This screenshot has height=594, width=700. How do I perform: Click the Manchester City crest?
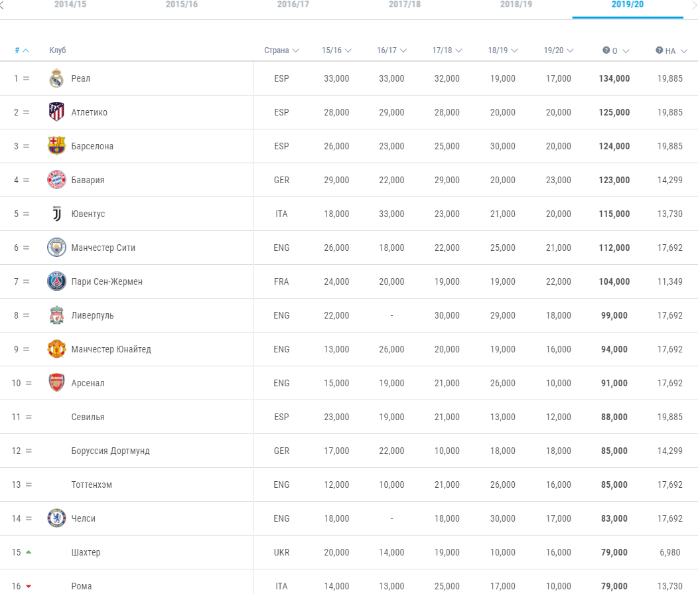tap(56, 248)
